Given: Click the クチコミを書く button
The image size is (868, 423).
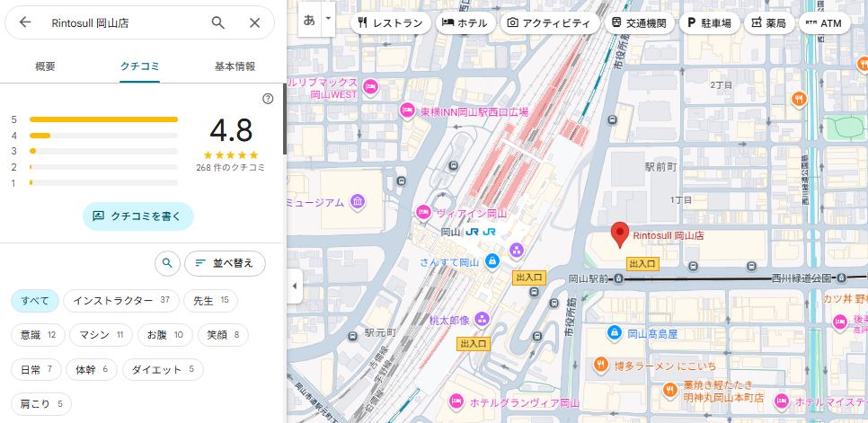Looking at the screenshot, I should pos(138,216).
